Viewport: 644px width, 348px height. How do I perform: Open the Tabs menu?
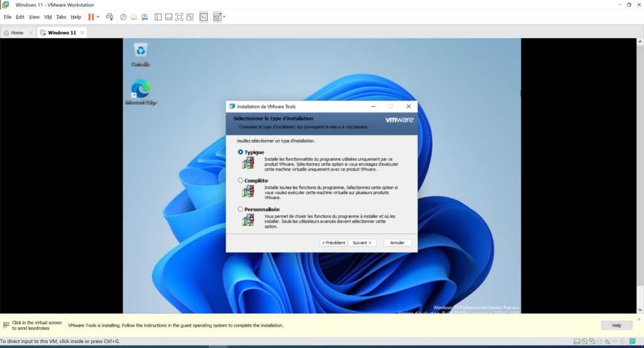pyautogui.click(x=61, y=17)
